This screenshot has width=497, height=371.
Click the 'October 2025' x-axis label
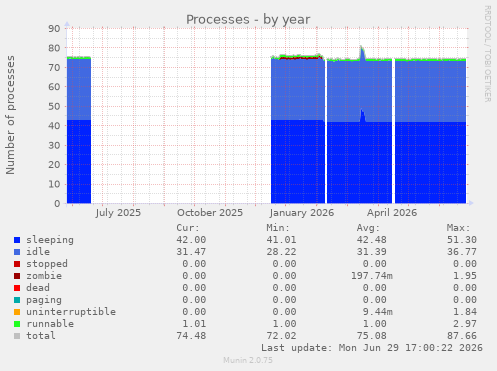210,213
